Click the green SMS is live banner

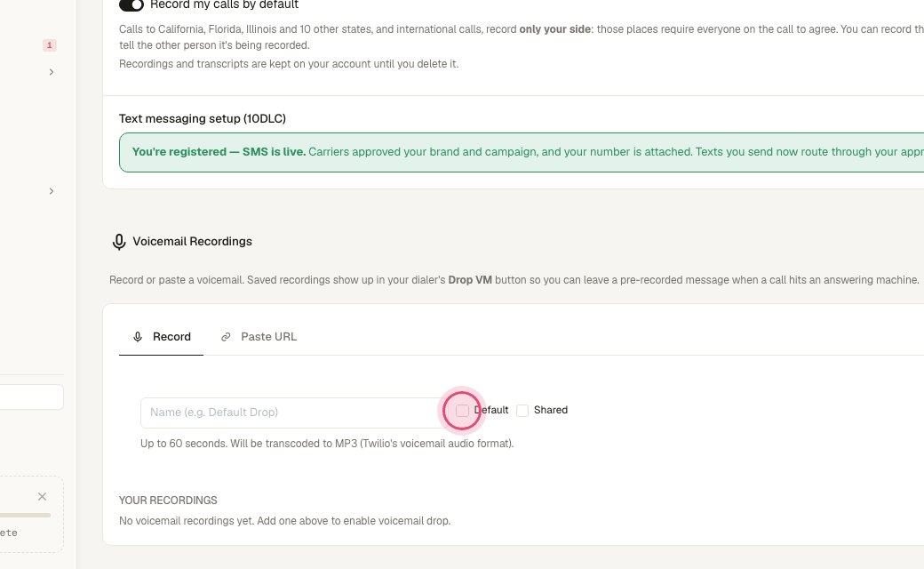[522, 152]
